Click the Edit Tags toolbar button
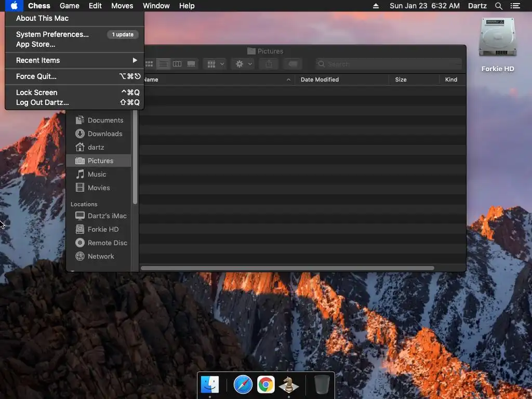 point(293,64)
